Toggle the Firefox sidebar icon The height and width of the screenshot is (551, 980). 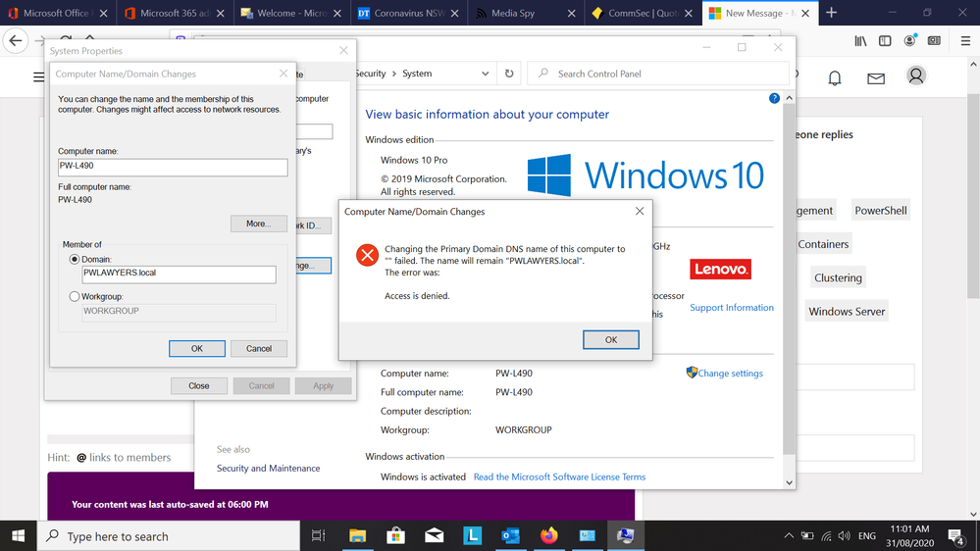pyautogui.click(x=885, y=41)
